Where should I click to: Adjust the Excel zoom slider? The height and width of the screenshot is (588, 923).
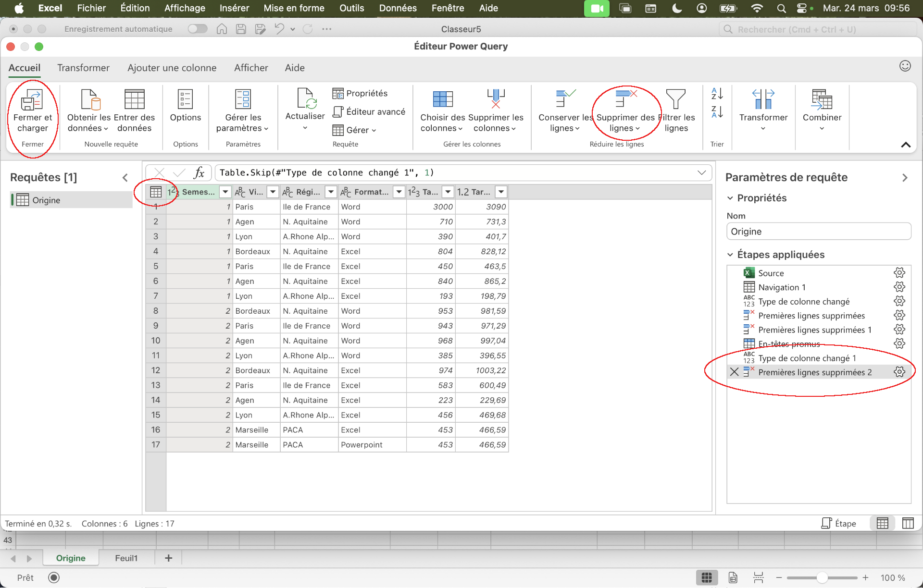(822, 577)
